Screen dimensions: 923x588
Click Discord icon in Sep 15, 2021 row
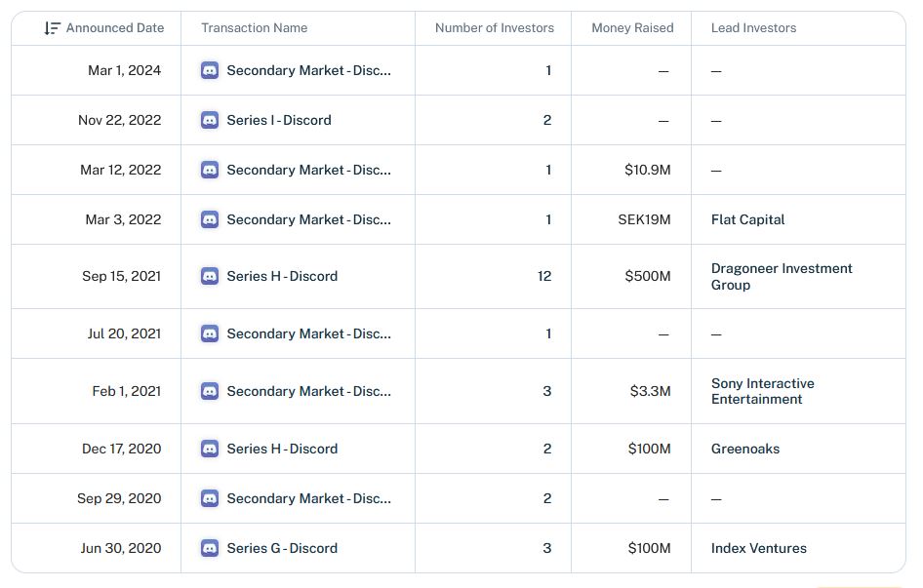(210, 276)
